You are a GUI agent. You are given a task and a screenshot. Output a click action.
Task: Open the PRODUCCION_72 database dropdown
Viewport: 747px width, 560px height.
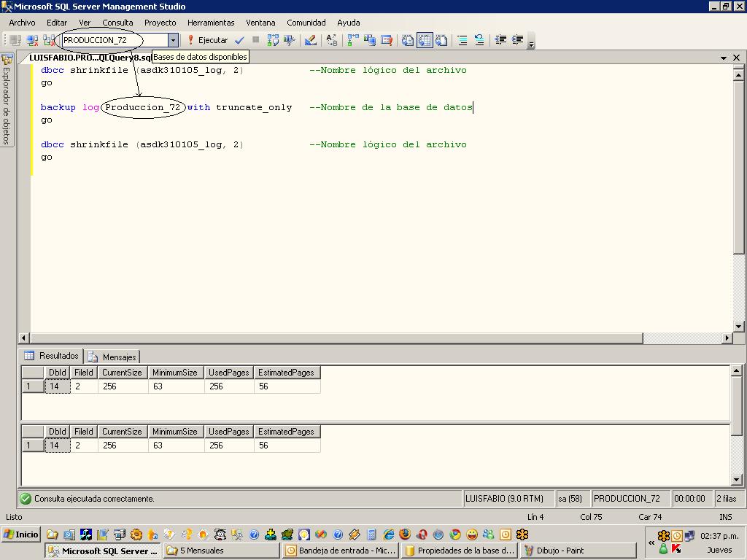(x=174, y=41)
